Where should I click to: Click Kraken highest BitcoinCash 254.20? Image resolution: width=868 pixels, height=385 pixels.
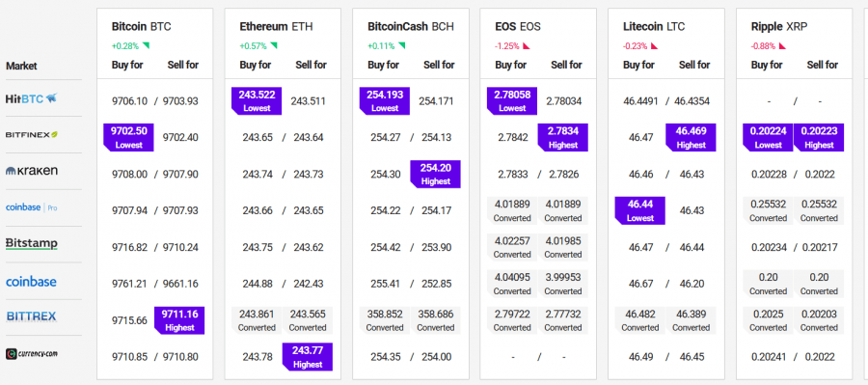click(435, 174)
